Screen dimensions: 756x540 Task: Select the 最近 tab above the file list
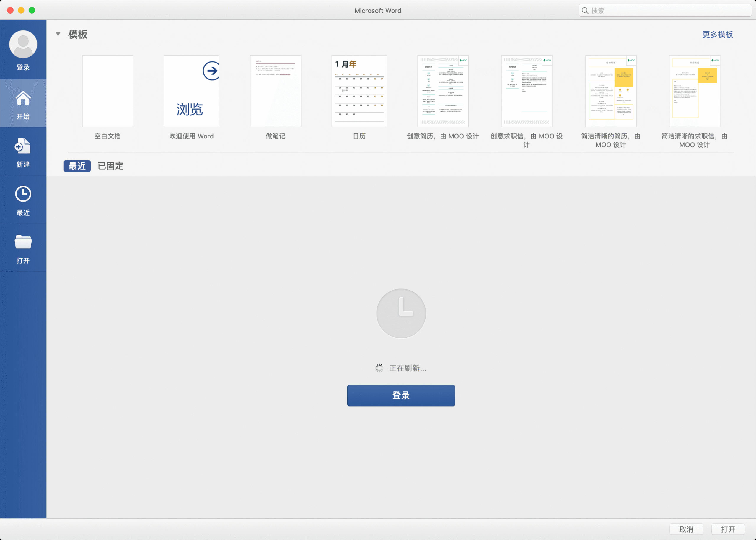tap(77, 166)
